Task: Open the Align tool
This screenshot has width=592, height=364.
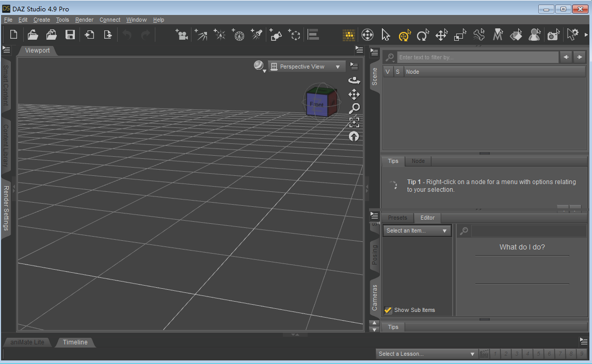Action: click(313, 35)
